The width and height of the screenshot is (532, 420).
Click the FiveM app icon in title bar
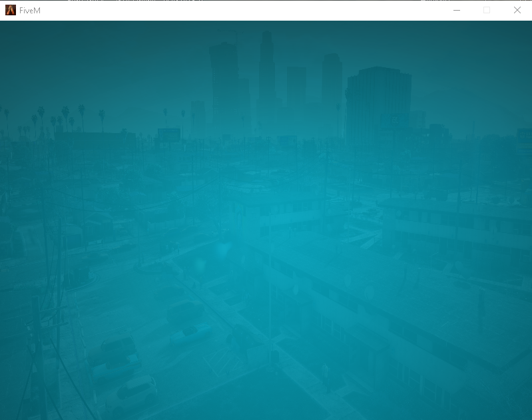pos(11,10)
